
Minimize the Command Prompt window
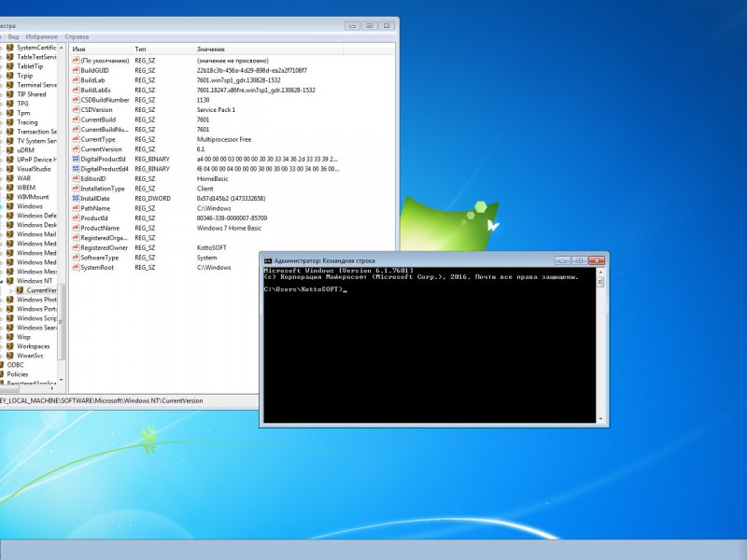(562, 260)
